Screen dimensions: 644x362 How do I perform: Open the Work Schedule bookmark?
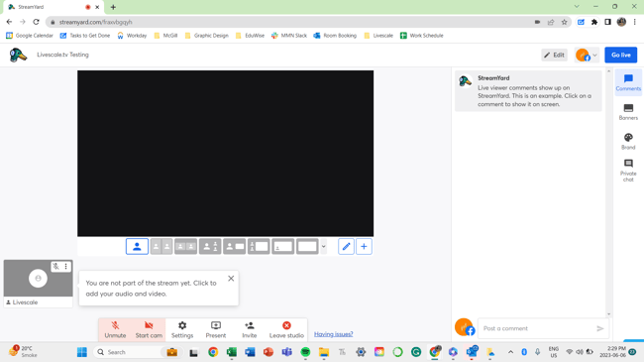tap(422, 36)
